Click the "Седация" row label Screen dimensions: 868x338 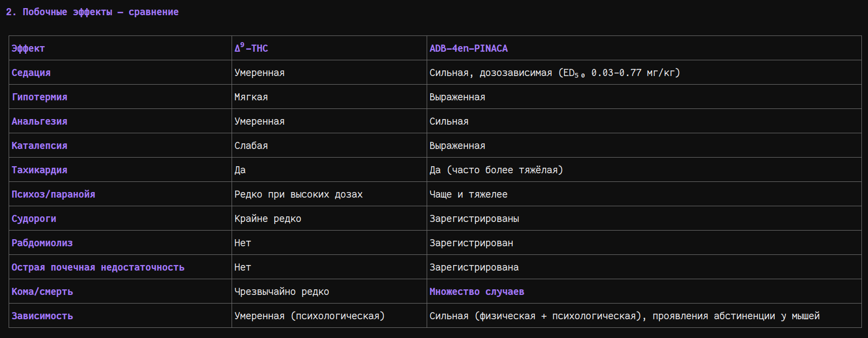[x=31, y=73]
